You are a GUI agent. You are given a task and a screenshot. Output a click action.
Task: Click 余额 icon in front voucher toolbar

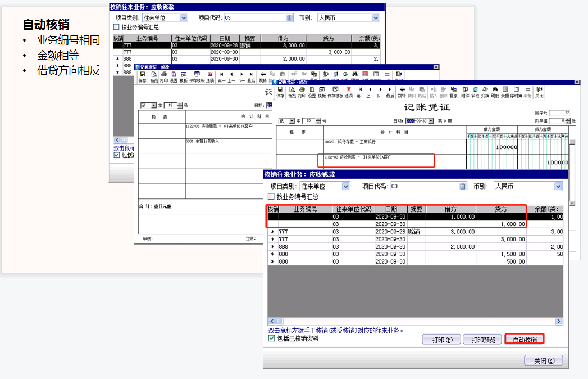pyautogui.click(x=505, y=92)
